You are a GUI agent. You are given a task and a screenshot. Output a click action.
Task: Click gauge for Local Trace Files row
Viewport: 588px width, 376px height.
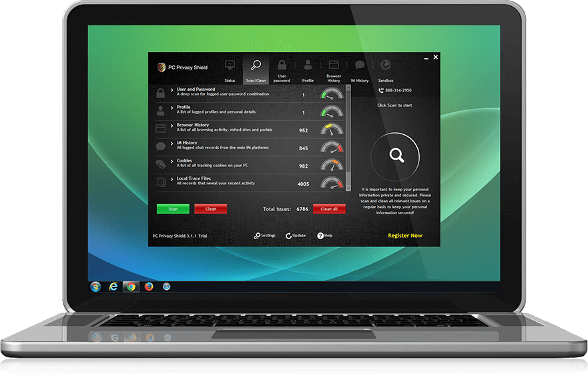pyautogui.click(x=332, y=182)
